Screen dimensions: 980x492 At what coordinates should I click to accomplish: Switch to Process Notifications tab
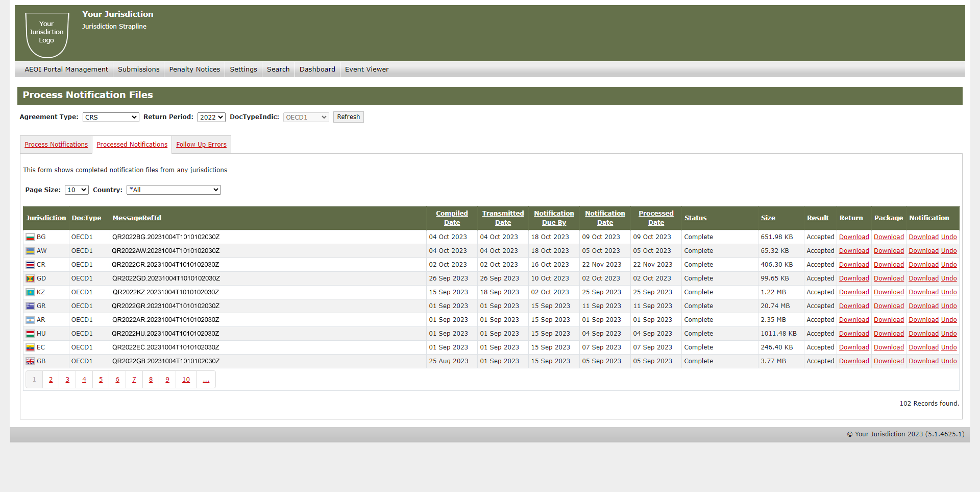coord(56,145)
